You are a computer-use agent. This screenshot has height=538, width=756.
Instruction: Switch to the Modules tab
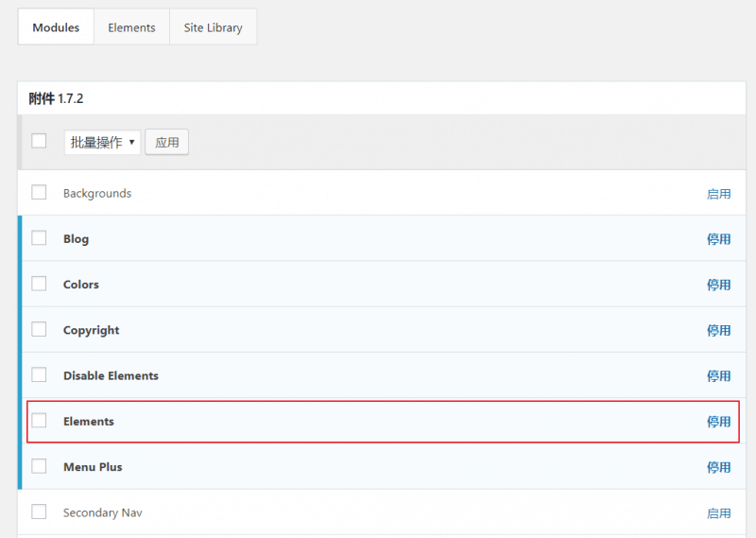tap(56, 27)
